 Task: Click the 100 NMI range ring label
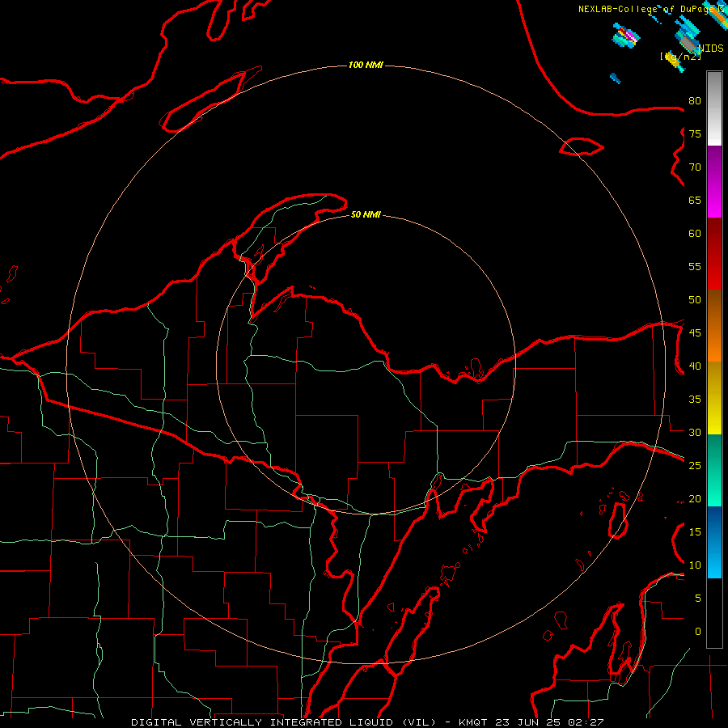(x=366, y=65)
